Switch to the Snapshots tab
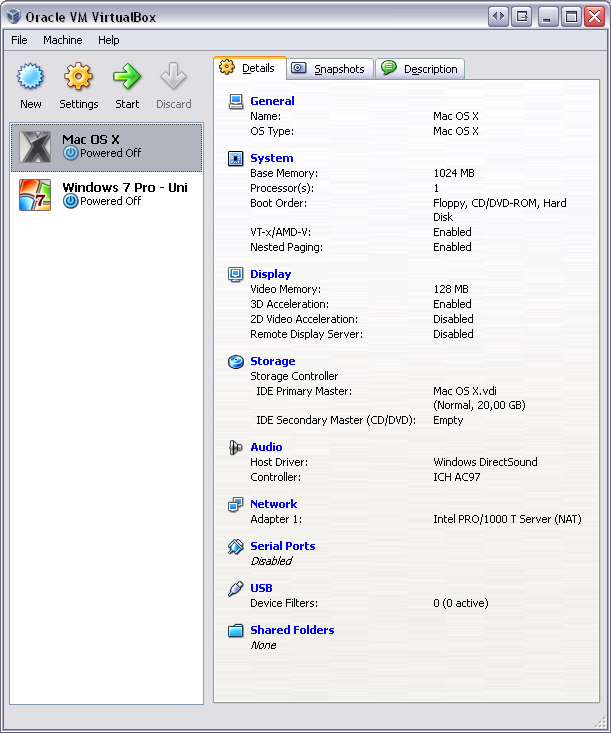Screen dimensions: 611x733 pos(330,69)
